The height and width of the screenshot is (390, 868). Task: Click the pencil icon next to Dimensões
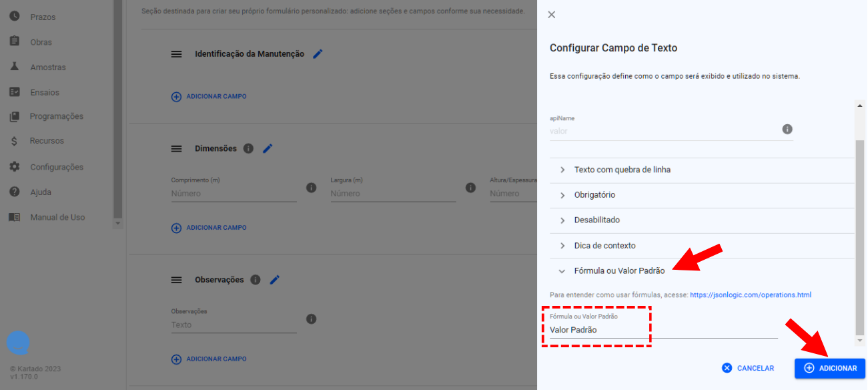pyautogui.click(x=268, y=149)
